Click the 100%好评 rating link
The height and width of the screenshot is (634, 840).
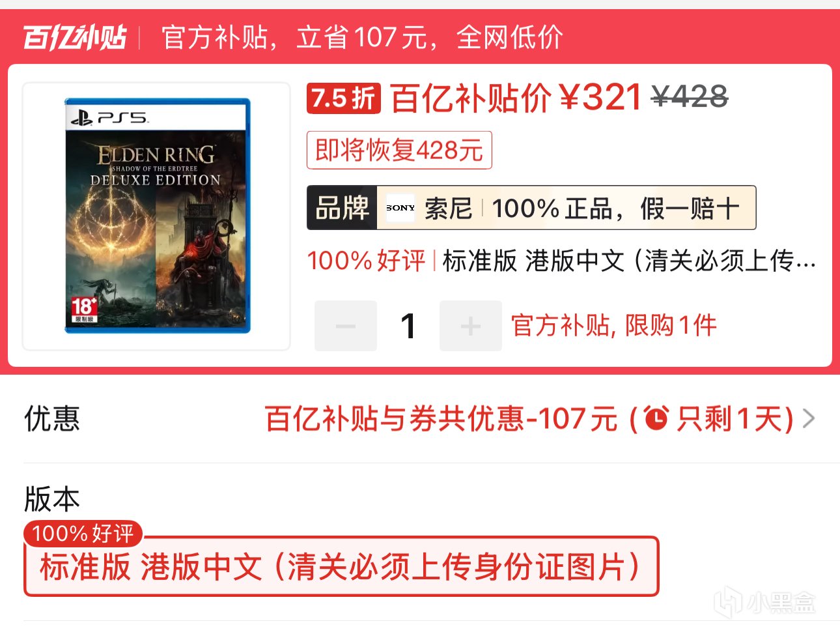click(x=366, y=261)
